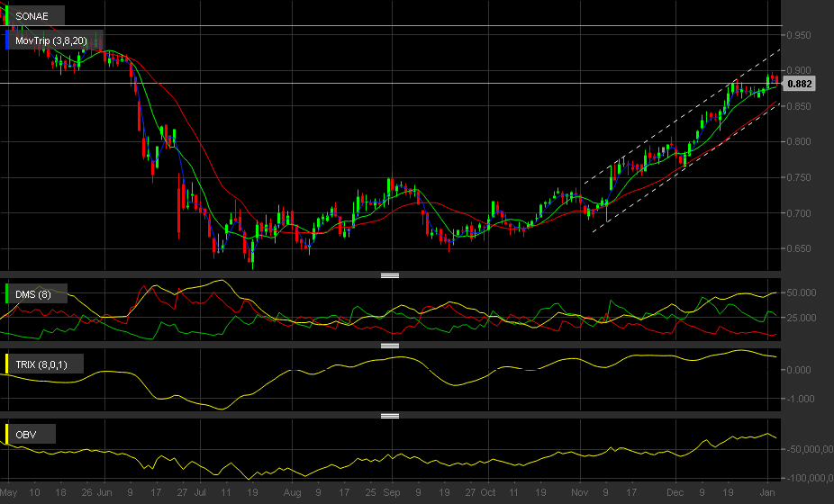Grab the splitter handle above the OBV pane
The width and height of the screenshot is (834, 504).
(x=390, y=416)
